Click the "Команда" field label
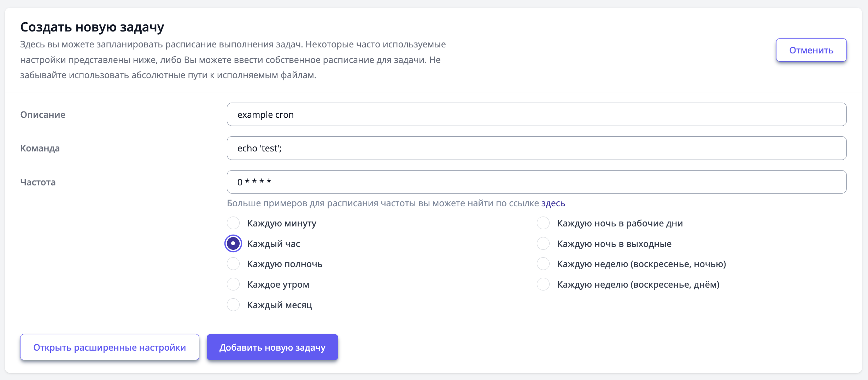Viewport: 868px width, 380px height. coord(40,148)
